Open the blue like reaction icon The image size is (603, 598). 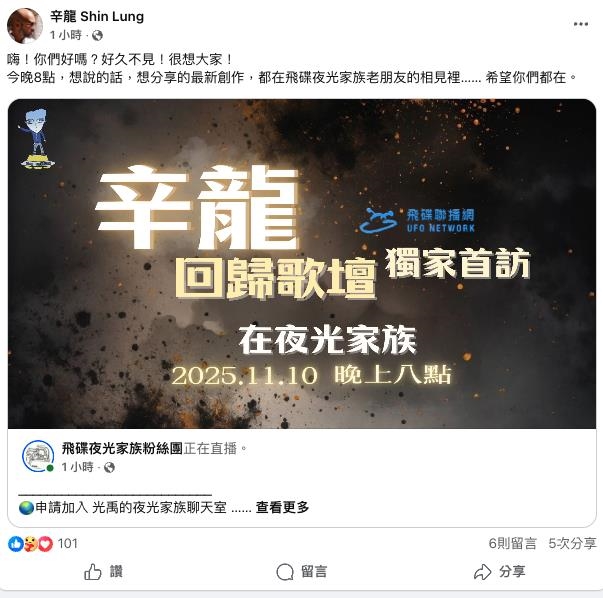(x=16, y=544)
